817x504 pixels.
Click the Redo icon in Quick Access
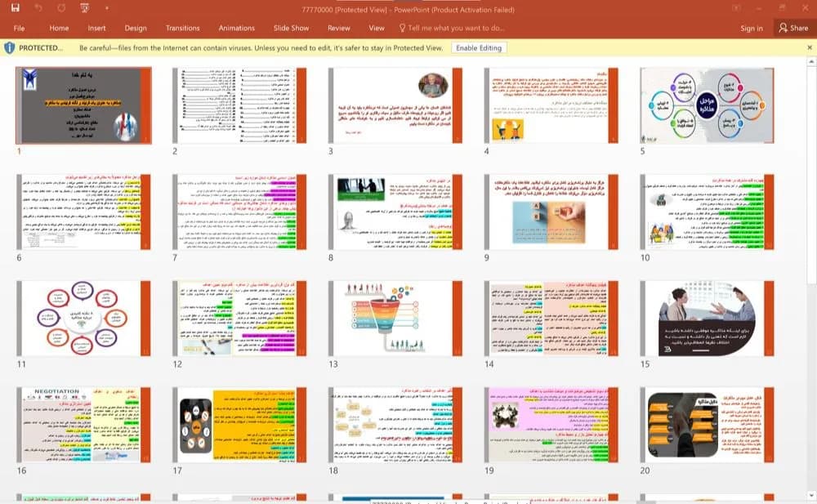62,8
